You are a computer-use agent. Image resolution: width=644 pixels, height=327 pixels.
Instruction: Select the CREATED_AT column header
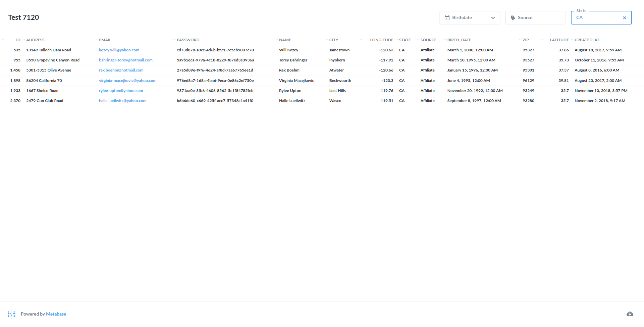click(x=587, y=40)
